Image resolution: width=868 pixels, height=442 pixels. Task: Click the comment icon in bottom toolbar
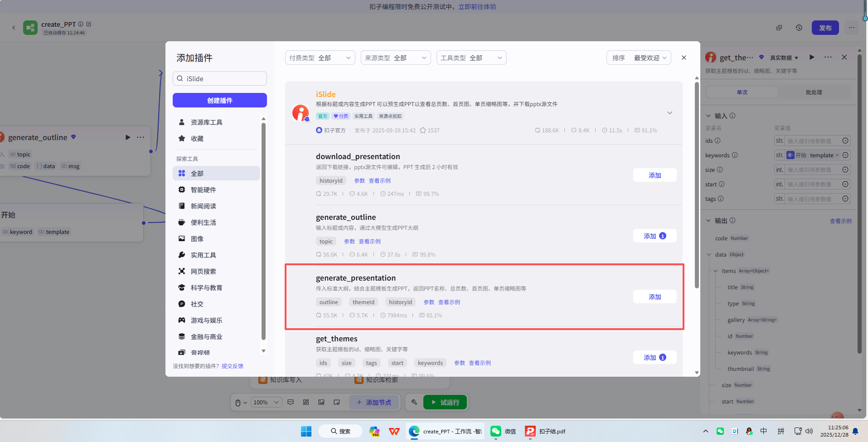(291, 402)
